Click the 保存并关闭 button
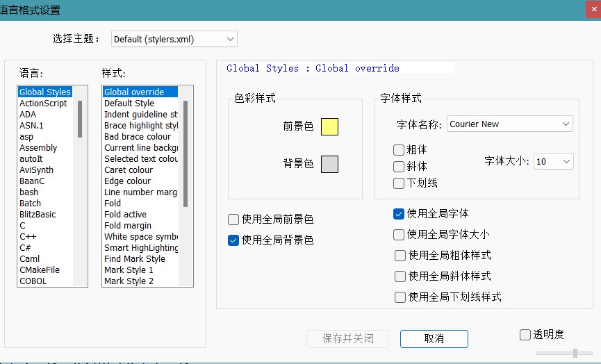 (347, 339)
